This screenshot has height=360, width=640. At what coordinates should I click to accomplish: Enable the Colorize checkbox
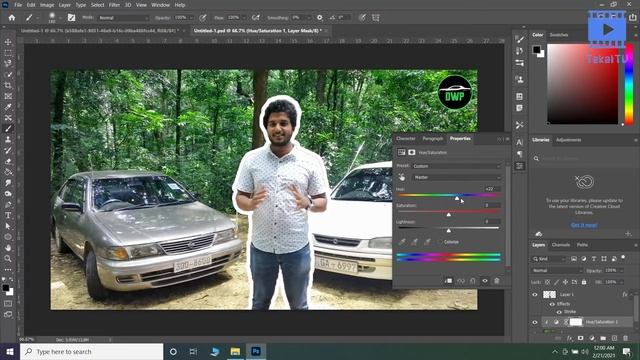coord(440,242)
